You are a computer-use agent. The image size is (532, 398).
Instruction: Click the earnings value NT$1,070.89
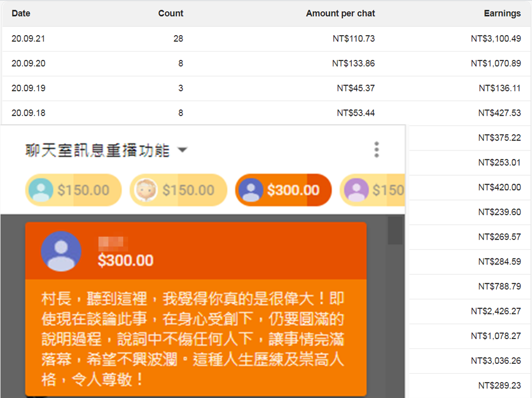coord(496,63)
